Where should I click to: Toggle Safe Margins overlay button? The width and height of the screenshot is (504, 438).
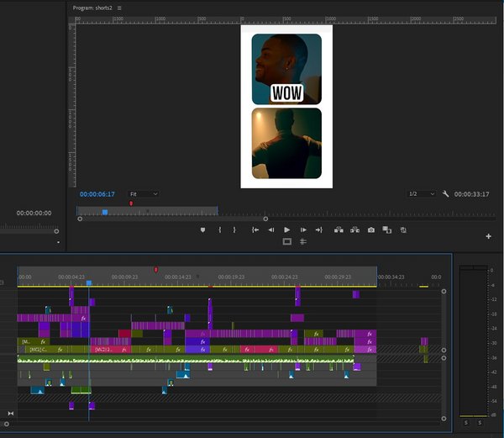point(287,241)
